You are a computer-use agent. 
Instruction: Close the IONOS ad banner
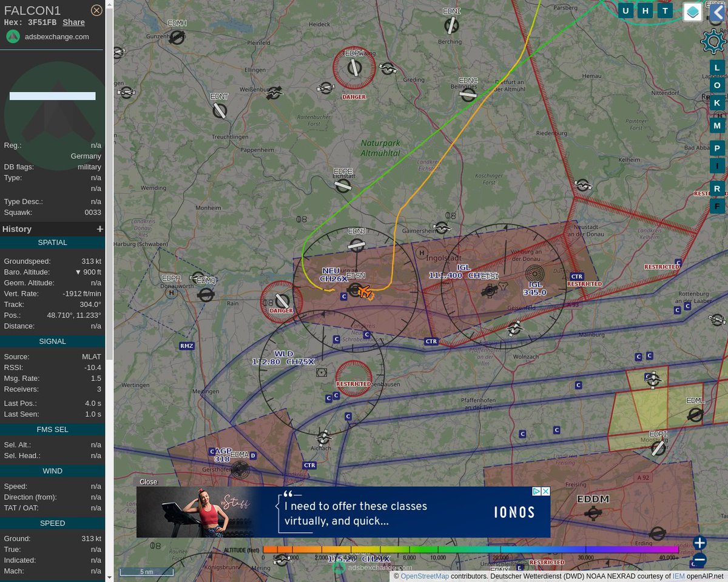[148, 481]
